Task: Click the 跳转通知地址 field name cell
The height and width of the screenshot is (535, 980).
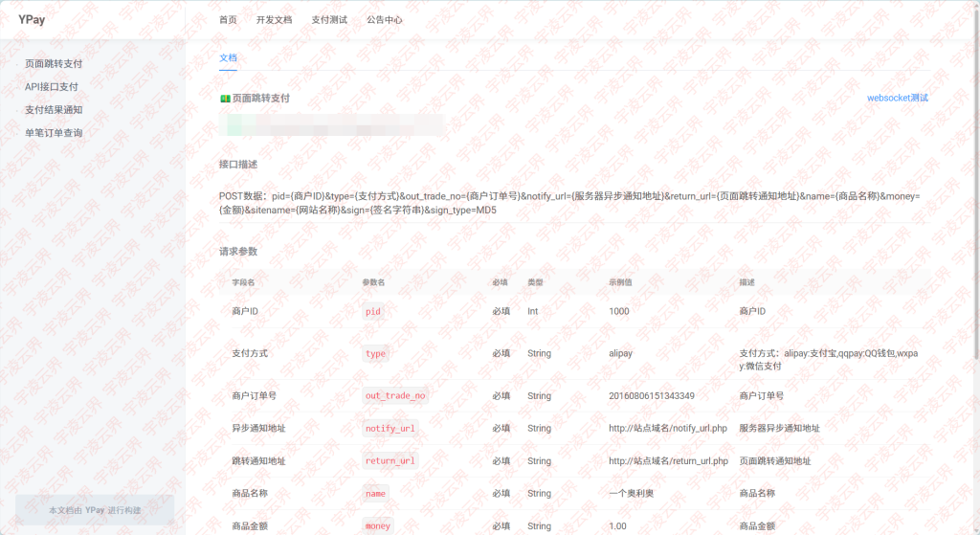Action: coord(258,461)
